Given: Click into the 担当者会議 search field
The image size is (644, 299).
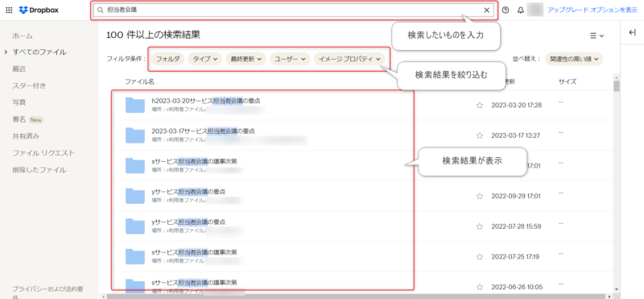Looking at the screenshot, I should pos(287,10).
